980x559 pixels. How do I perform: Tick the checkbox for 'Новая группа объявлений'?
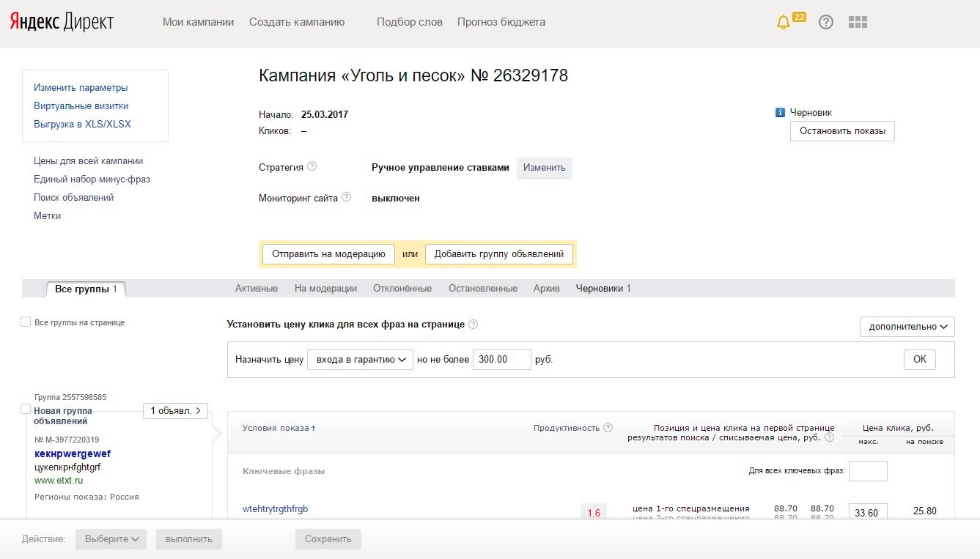pyautogui.click(x=26, y=409)
